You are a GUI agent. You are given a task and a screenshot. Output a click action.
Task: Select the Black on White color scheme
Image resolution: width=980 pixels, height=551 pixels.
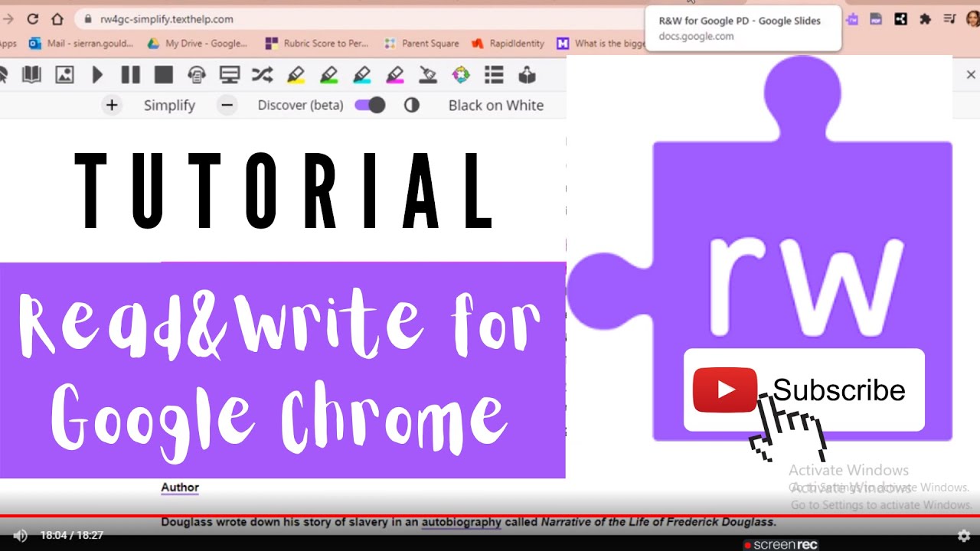pos(496,106)
